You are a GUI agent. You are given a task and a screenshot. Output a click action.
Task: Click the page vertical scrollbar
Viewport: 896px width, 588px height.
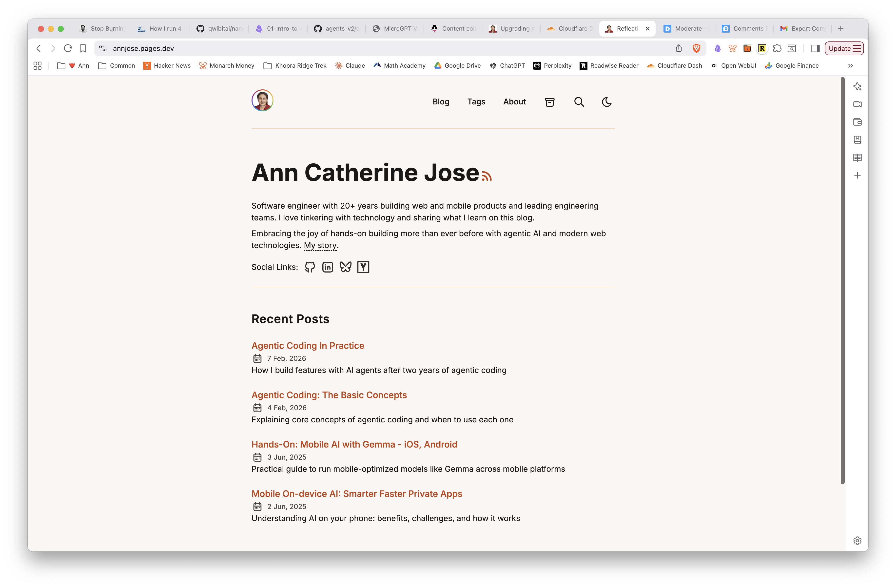tap(842, 280)
